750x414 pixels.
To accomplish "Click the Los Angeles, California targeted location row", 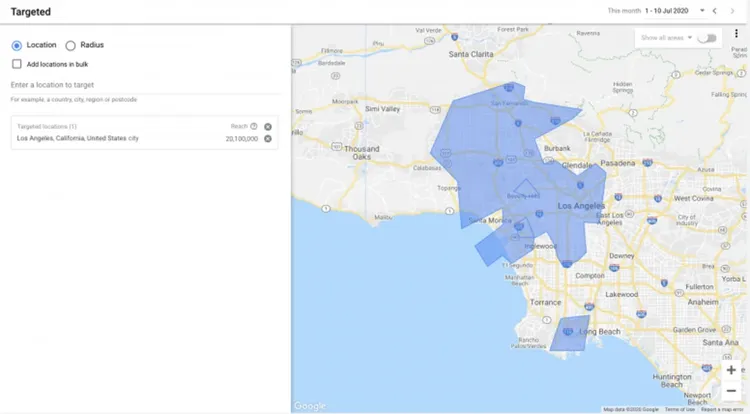I will 144,139.
